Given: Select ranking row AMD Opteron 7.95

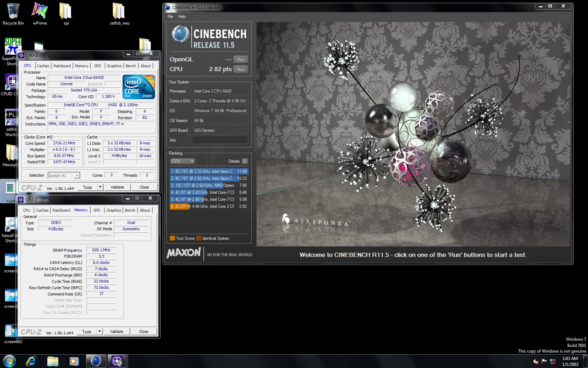Looking at the screenshot, I should 209,185.
